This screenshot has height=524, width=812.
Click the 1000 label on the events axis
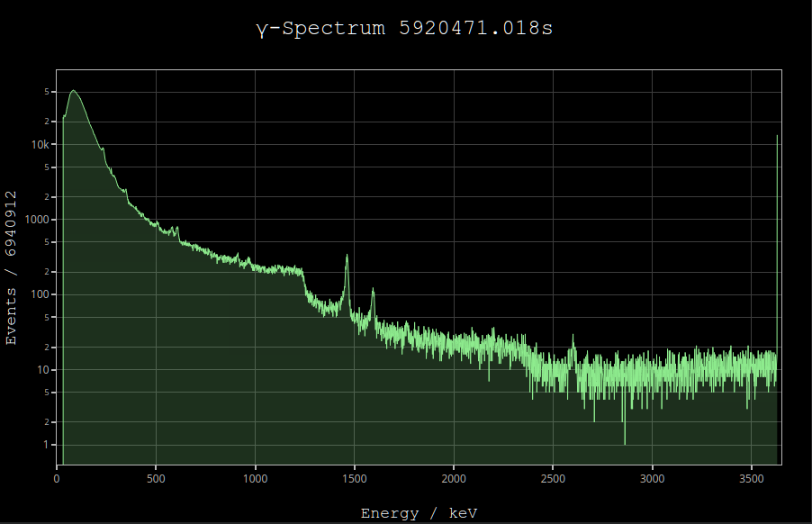coord(38,220)
